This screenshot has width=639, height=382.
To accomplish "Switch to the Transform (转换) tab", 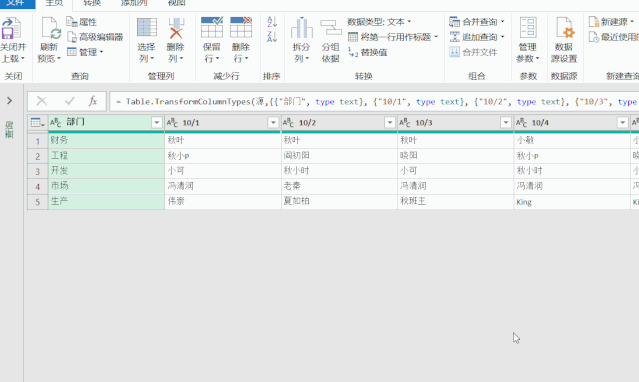I will click(x=92, y=3).
